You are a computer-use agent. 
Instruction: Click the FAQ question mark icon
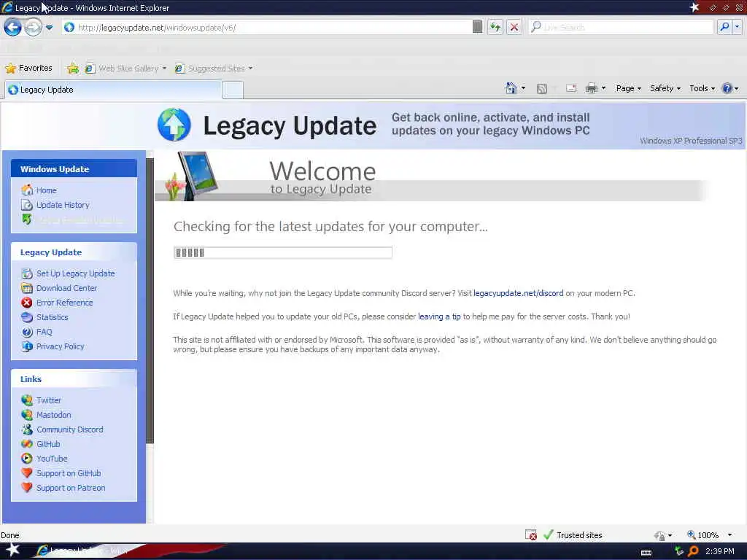point(27,332)
